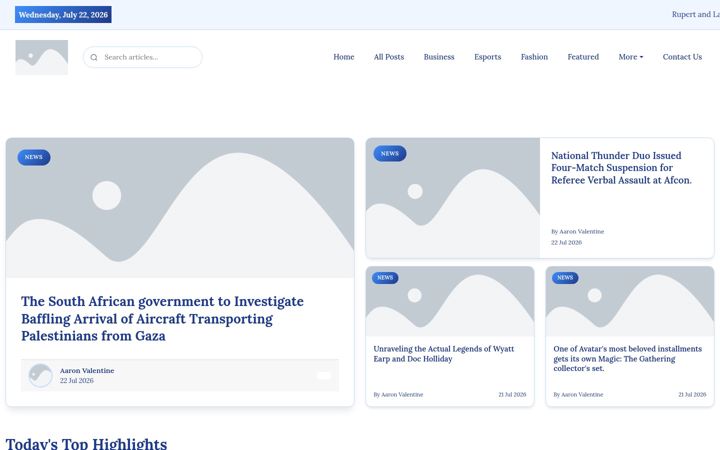Open the Featured category
720x450 pixels.
[583, 57]
